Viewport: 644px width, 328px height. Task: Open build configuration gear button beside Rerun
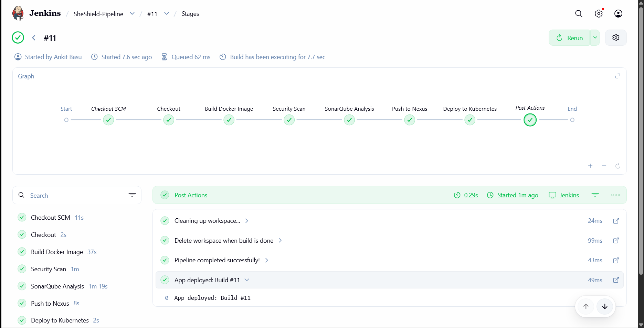click(616, 38)
